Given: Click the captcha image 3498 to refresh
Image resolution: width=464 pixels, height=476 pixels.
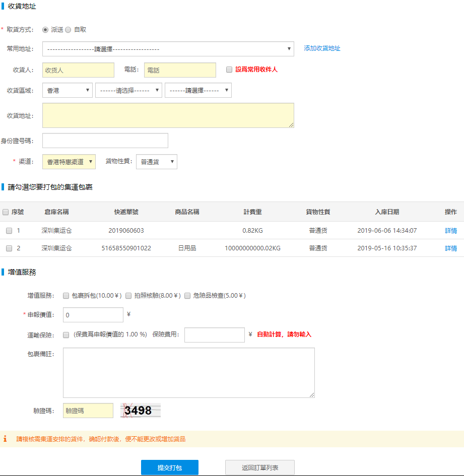Looking at the screenshot, I should [140, 411].
